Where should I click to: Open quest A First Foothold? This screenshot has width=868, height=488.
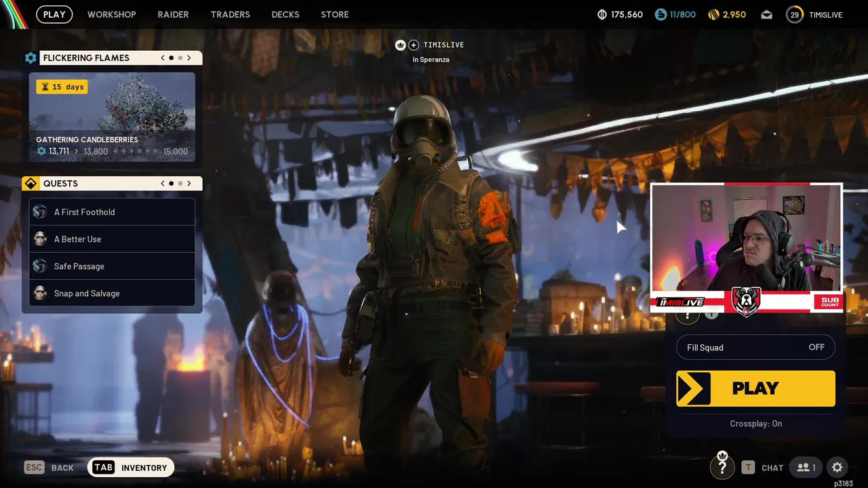point(112,212)
